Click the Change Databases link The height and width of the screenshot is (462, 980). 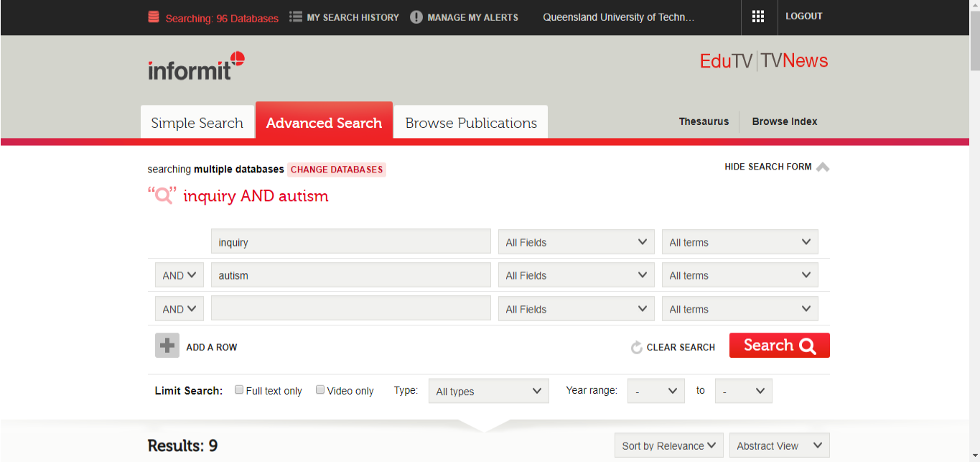point(337,170)
